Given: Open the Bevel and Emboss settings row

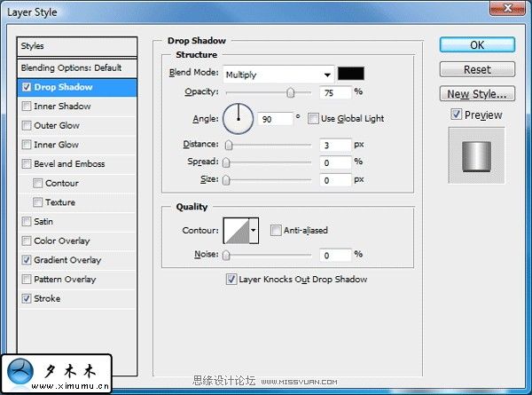Looking at the screenshot, I should click(77, 164).
